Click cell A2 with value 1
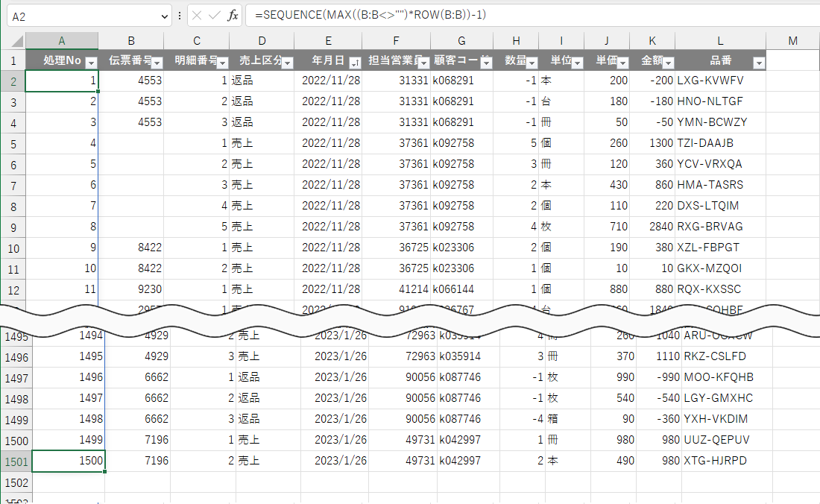The image size is (820, 504). click(62, 81)
